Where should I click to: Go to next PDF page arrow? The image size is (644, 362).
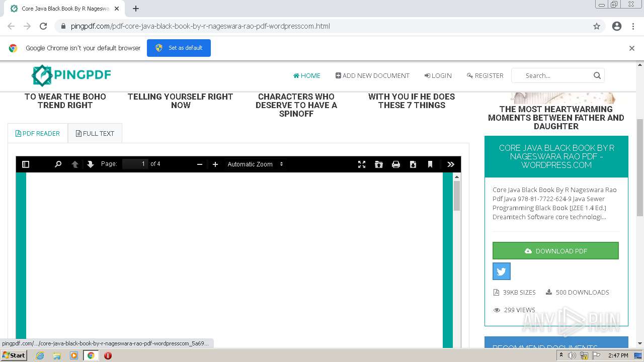coord(91,164)
